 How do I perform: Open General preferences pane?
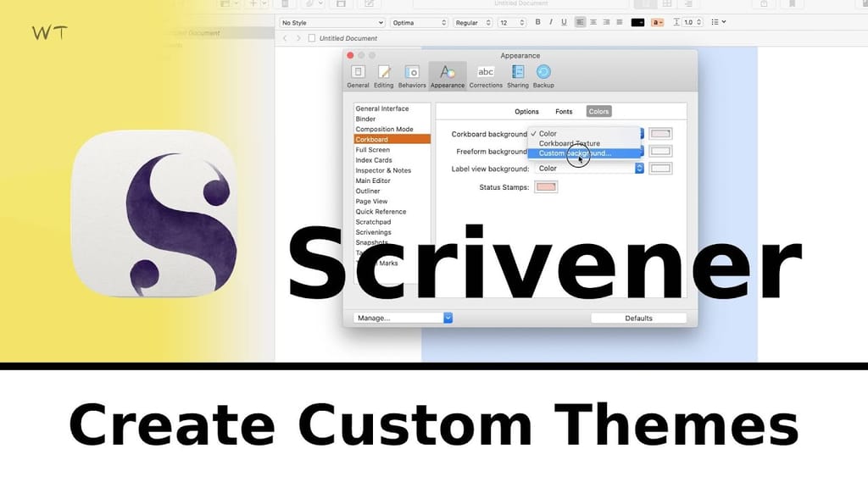tap(359, 76)
